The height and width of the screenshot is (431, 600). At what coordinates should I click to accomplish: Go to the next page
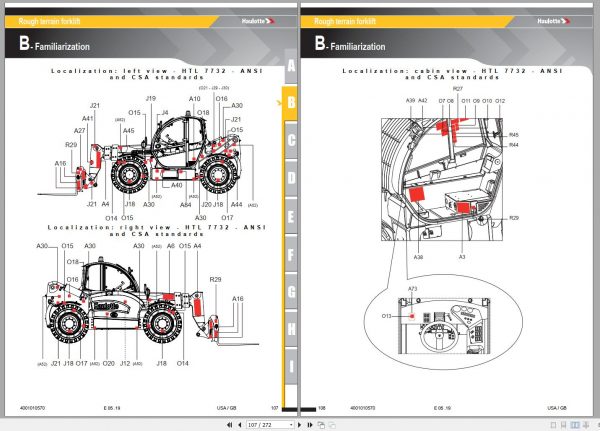[x=300, y=425]
